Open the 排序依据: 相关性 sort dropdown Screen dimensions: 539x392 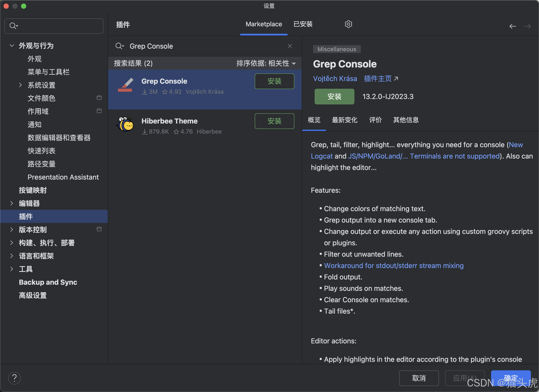tap(266, 64)
